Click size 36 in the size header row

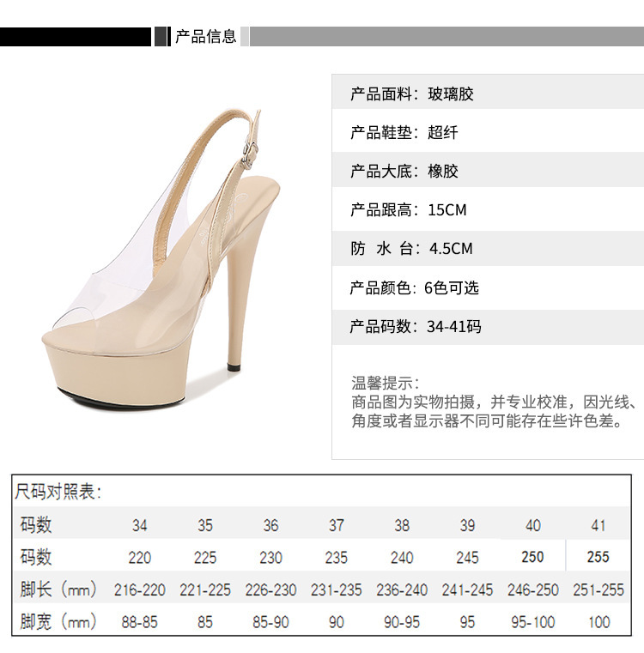coord(270,525)
